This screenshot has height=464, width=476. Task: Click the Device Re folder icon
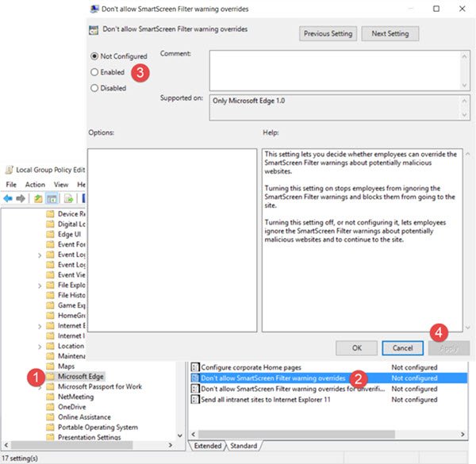50,213
